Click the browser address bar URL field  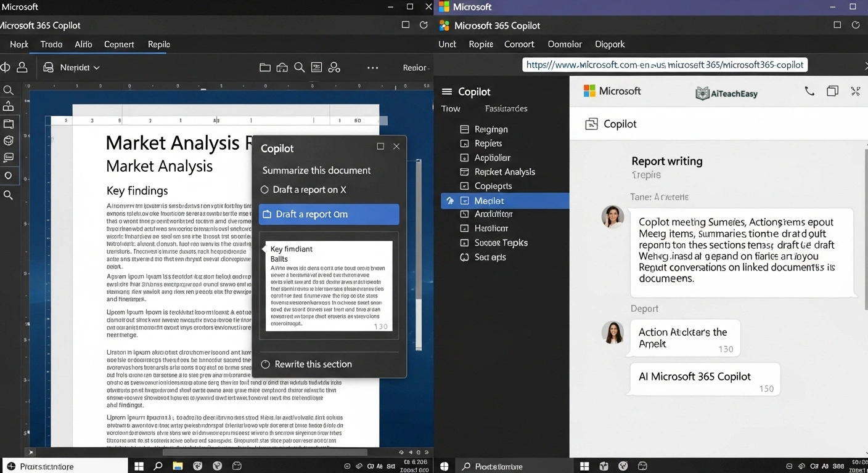666,65
